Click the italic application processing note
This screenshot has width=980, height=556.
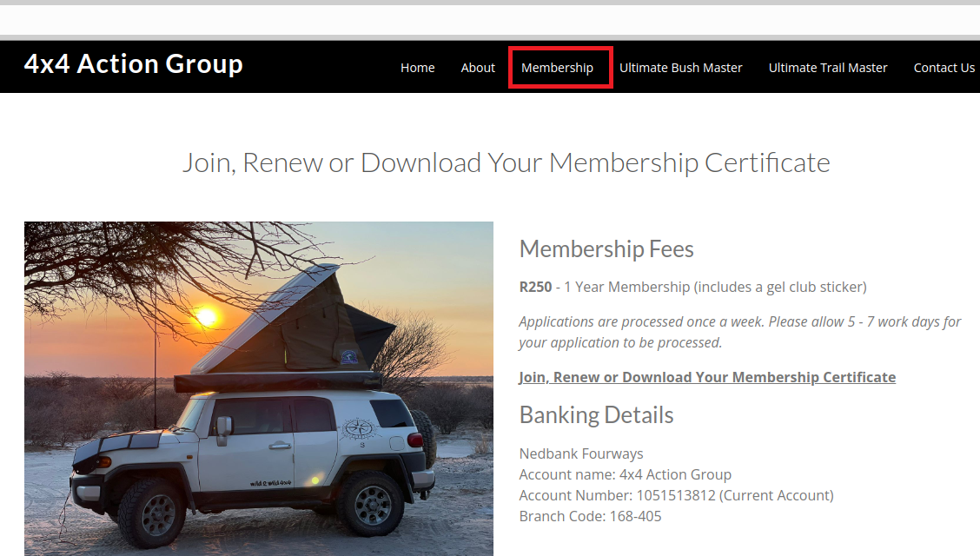740,332
